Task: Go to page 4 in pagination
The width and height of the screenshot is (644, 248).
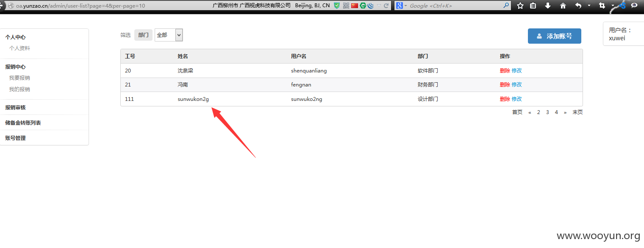Action: click(556, 112)
